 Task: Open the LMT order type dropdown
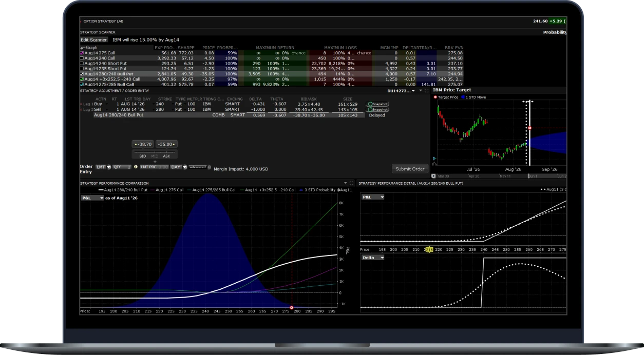pos(103,167)
